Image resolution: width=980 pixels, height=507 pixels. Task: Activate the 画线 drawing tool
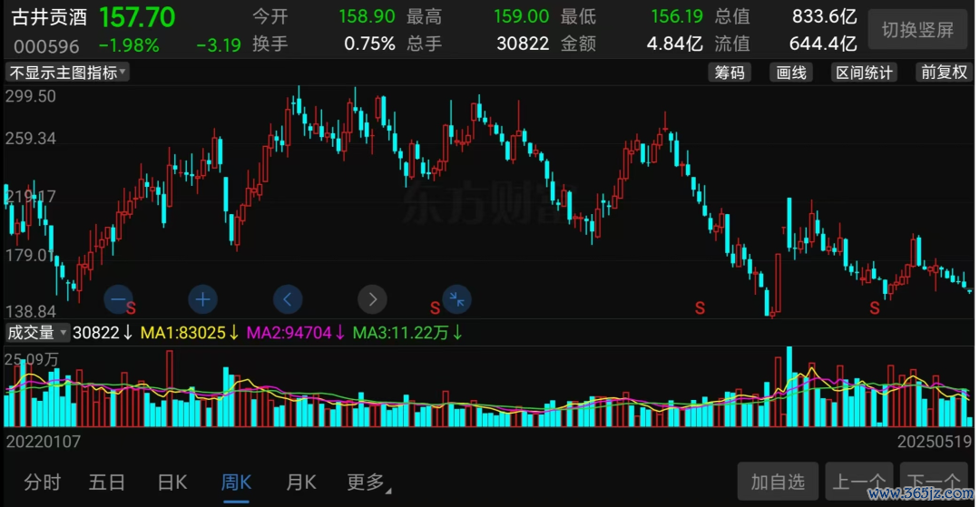coord(791,73)
